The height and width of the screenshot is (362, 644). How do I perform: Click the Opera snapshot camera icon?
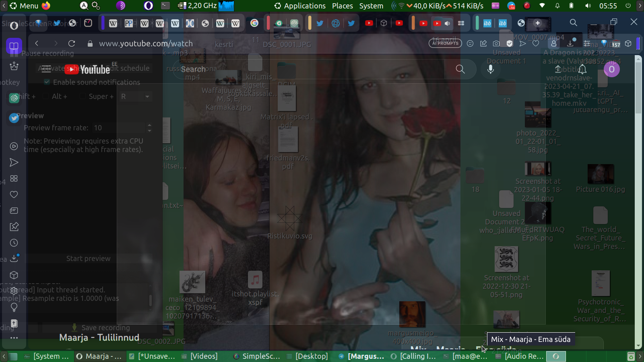click(x=496, y=43)
